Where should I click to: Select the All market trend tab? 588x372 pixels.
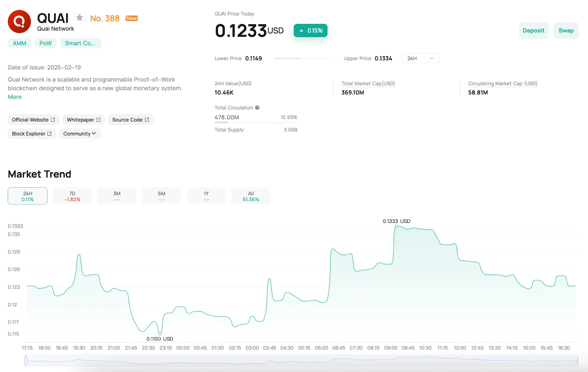(251, 196)
